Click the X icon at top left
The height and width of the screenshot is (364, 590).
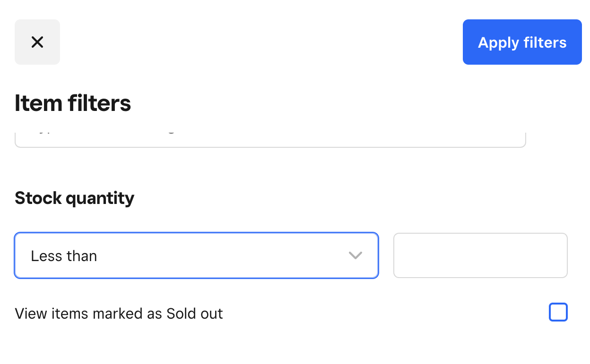(x=37, y=42)
